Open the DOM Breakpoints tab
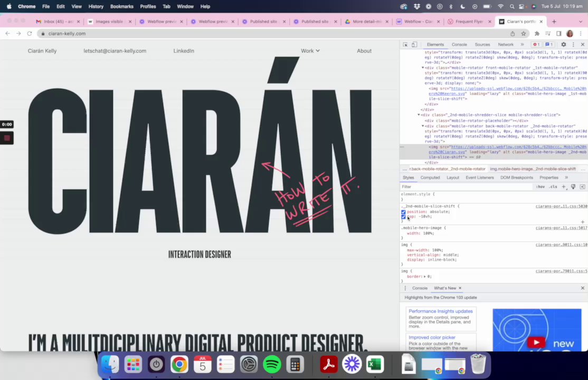The height and width of the screenshot is (380, 588). [516, 177]
